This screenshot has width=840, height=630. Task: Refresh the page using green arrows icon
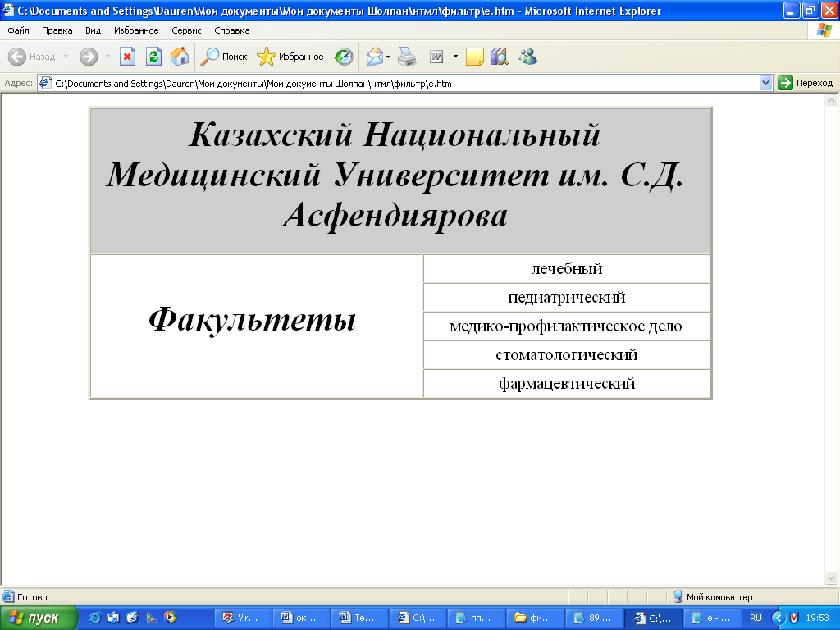[153, 57]
